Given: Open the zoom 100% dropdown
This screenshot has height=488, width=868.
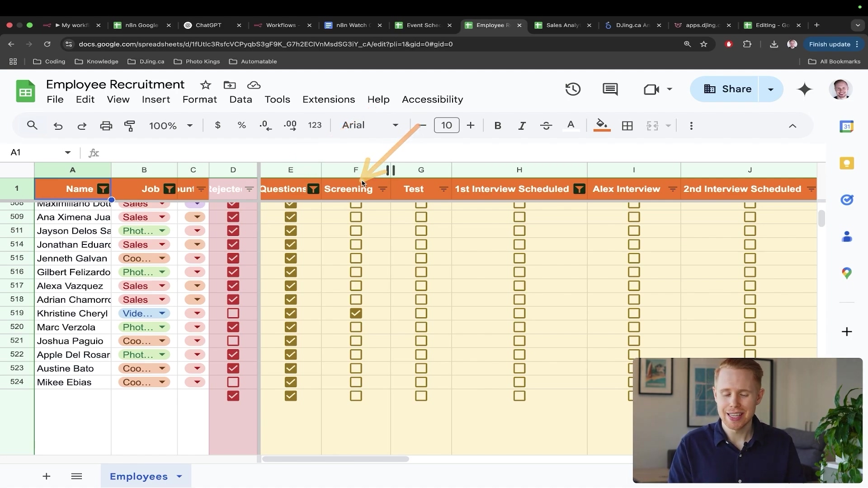Looking at the screenshot, I should pyautogui.click(x=170, y=126).
